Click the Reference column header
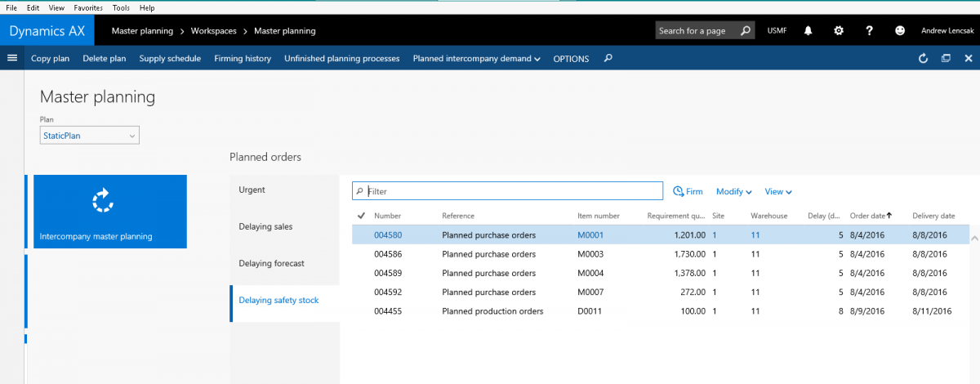Screen dimensions: 980x384 coord(458,216)
